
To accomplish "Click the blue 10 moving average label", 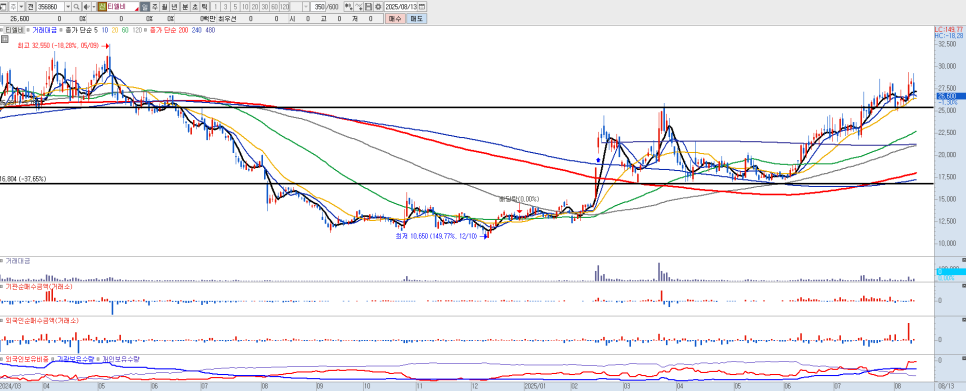I will click(x=106, y=30).
